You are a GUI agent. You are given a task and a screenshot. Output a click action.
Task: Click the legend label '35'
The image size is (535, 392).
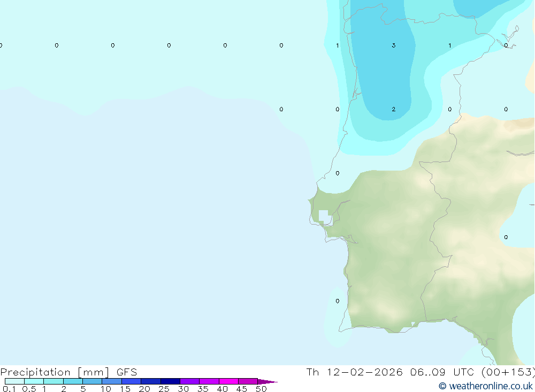pyautogui.click(x=203, y=389)
